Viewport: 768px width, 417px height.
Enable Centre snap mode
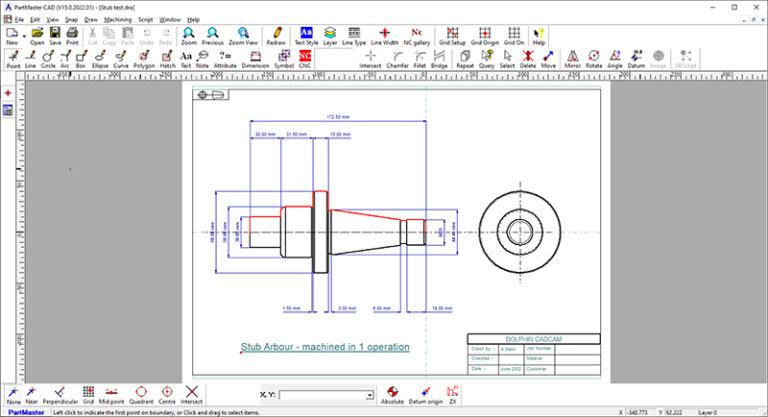[x=167, y=395]
